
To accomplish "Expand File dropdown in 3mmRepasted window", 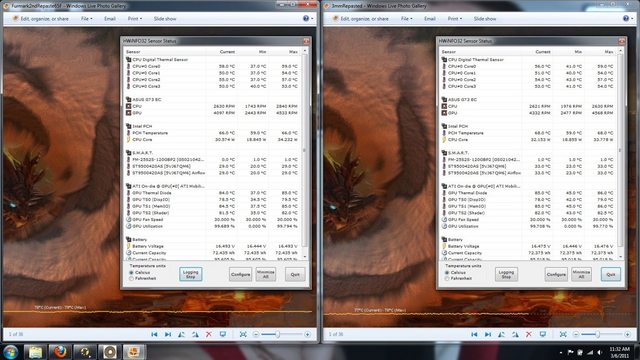I will 406,19.
